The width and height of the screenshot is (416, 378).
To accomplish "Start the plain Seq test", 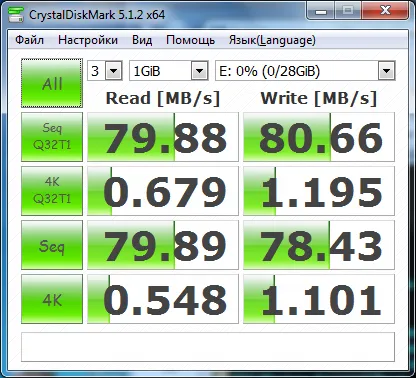I will (52, 245).
